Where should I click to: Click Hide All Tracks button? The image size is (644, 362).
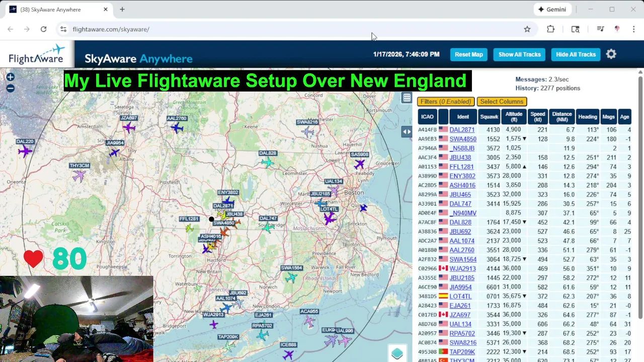click(576, 54)
